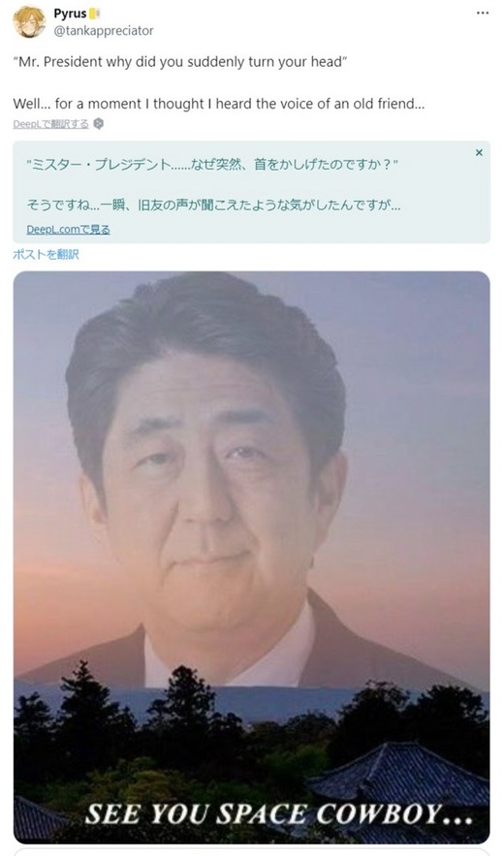This screenshot has height=856, width=504.
Task: Click the 'Well... for a moment' text line
Action: click(x=219, y=104)
